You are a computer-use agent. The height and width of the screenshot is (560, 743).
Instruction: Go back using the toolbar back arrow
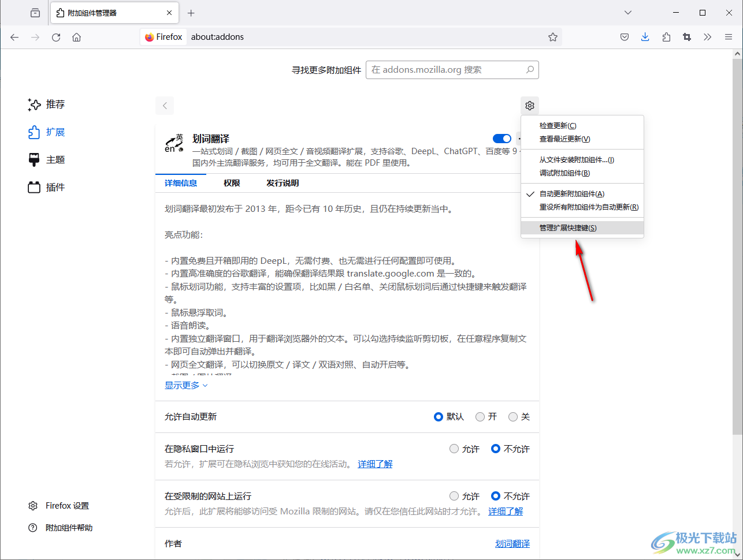[x=14, y=37]
